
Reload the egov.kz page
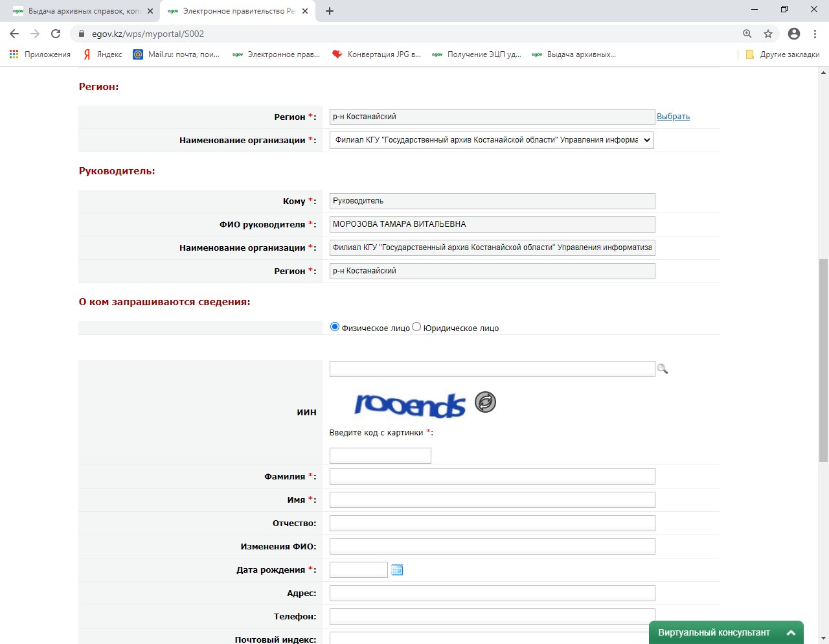click(x=56, y=34)
